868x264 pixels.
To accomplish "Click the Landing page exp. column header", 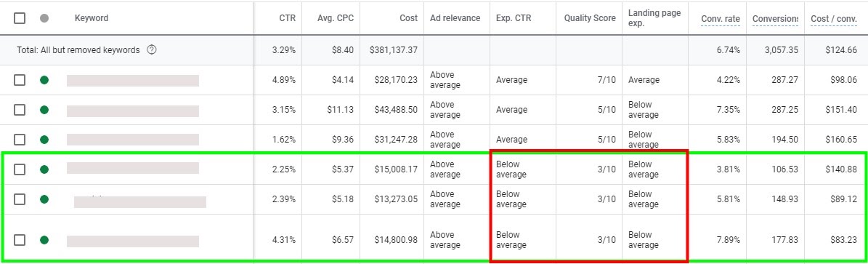I will (x=654, y=18).
